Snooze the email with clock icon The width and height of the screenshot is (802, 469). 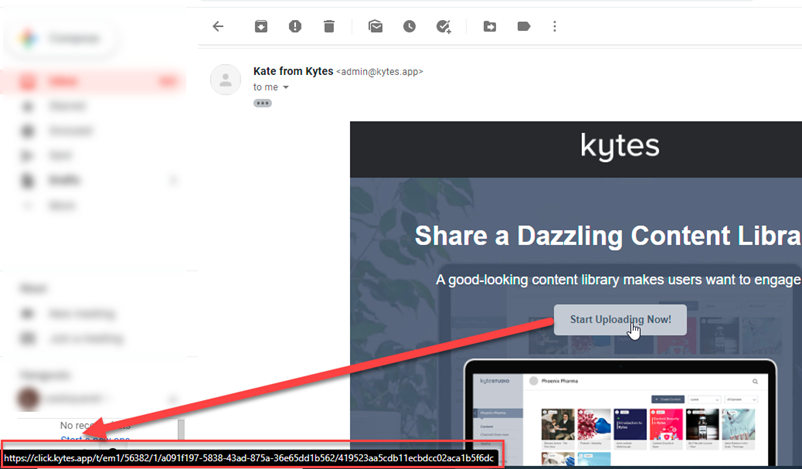pyautogui.click(x=409, y=27)
